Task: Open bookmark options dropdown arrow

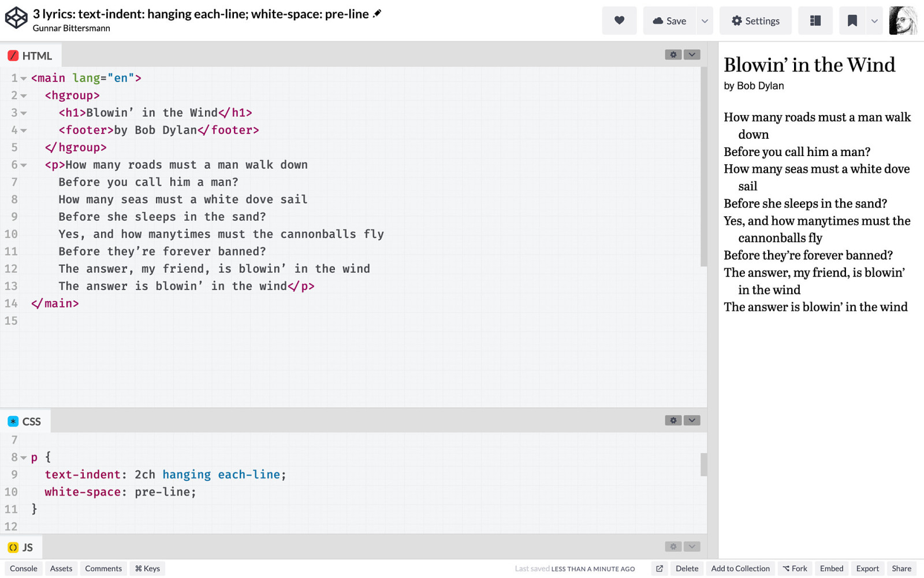Action: click(x=874, y=21)
